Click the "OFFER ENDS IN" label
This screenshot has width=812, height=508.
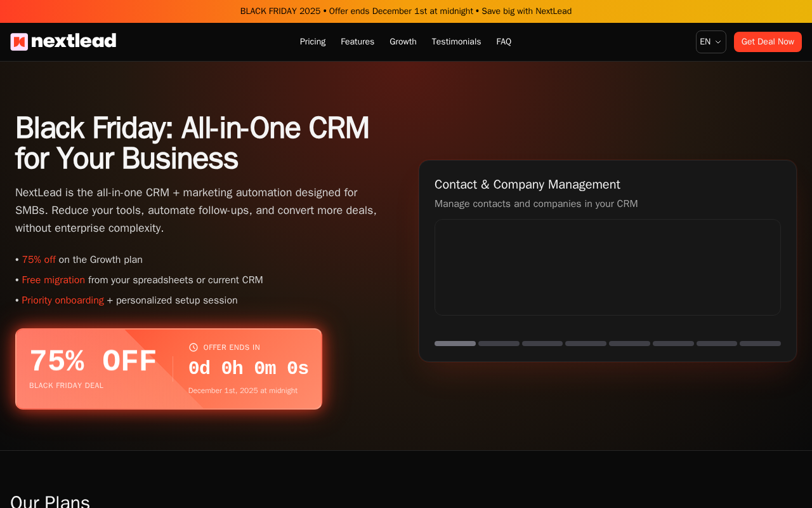(232, 347)
